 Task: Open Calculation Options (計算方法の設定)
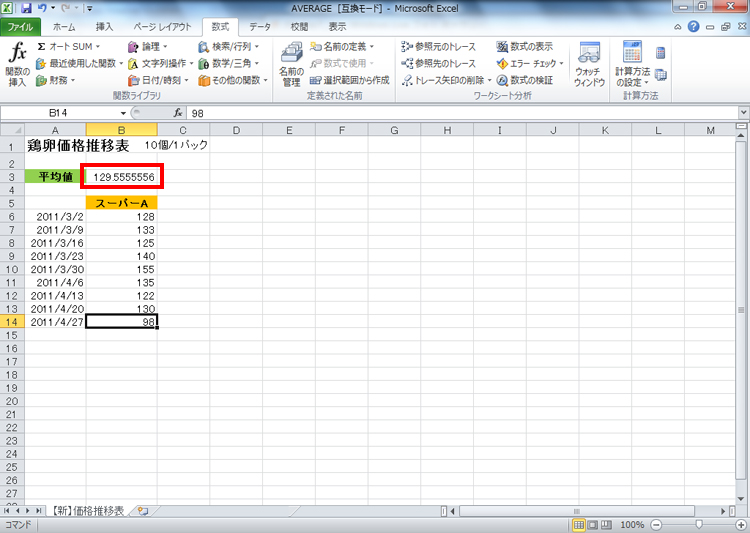point(632,65)
